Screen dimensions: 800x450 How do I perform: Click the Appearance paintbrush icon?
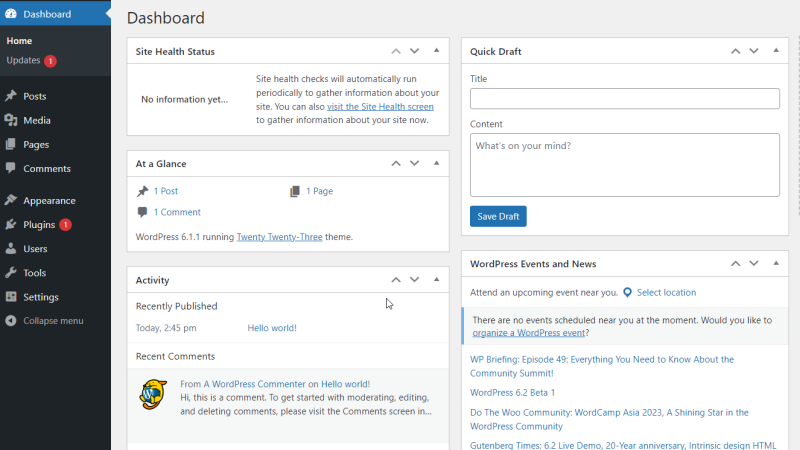[11, 200]
